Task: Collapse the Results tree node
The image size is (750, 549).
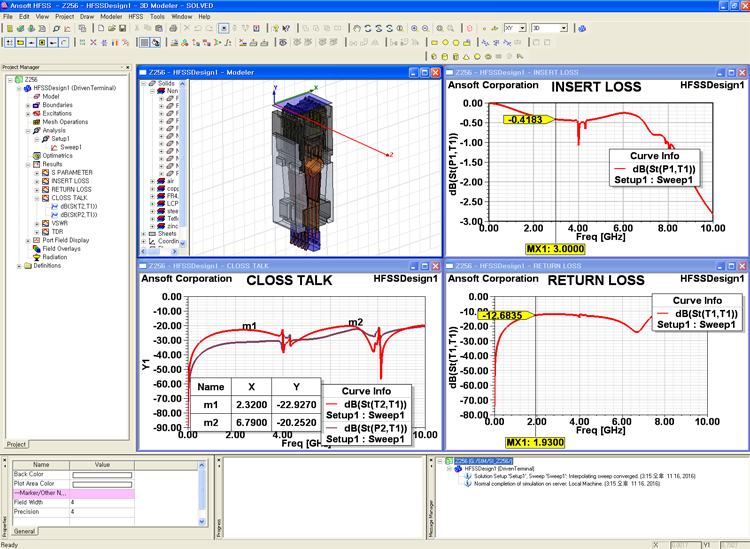Action: (x=28, y=165)
